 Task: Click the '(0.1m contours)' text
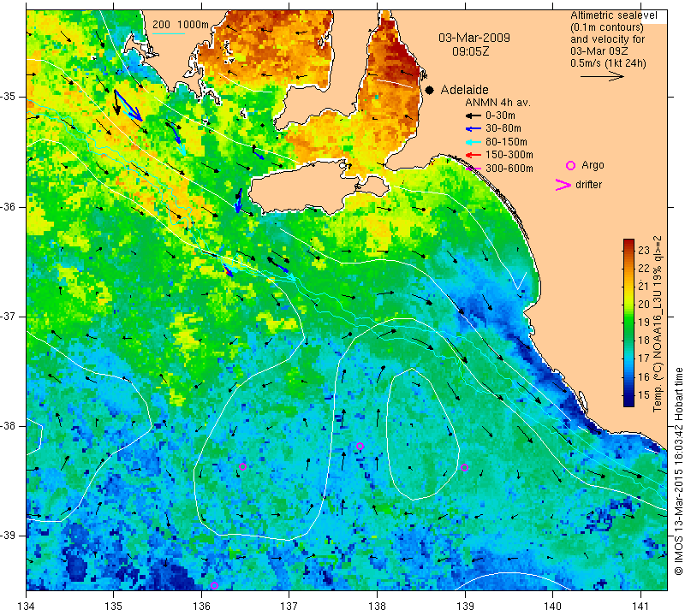click(607, 27)
